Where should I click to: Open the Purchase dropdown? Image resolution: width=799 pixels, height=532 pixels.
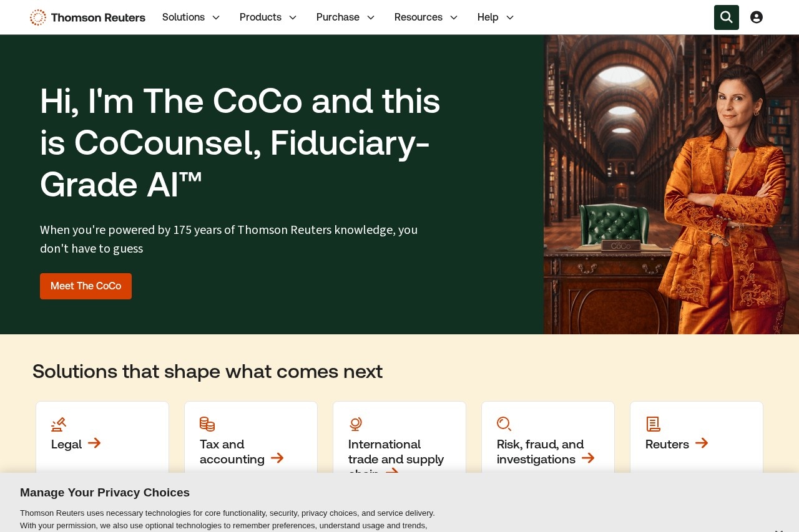tap(346, 17)
